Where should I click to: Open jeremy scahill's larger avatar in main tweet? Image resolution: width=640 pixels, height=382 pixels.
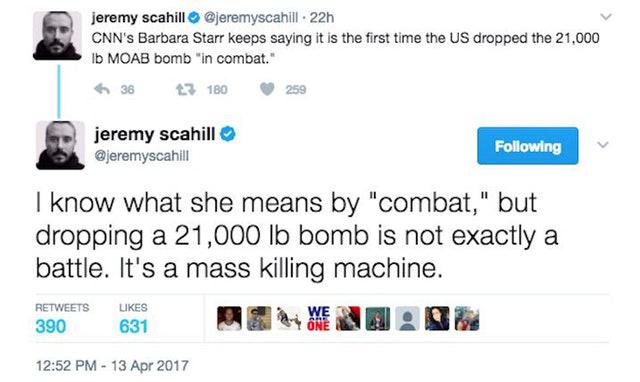point(60,145)
